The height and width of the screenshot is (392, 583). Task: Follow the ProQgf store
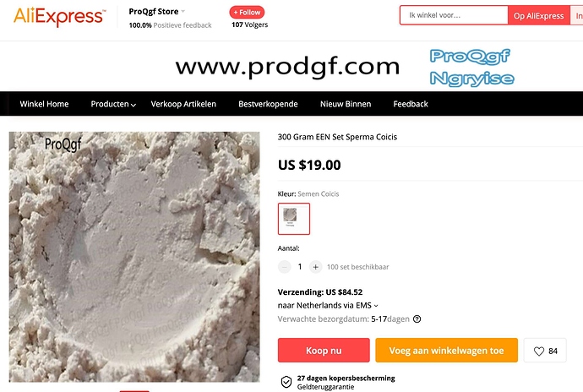(x=247, y=13)
